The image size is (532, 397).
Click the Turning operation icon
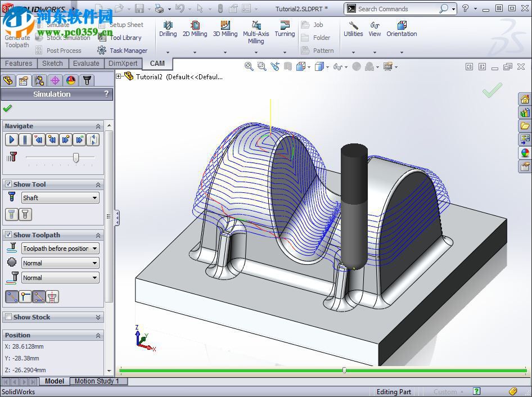[x=285, y=25]
